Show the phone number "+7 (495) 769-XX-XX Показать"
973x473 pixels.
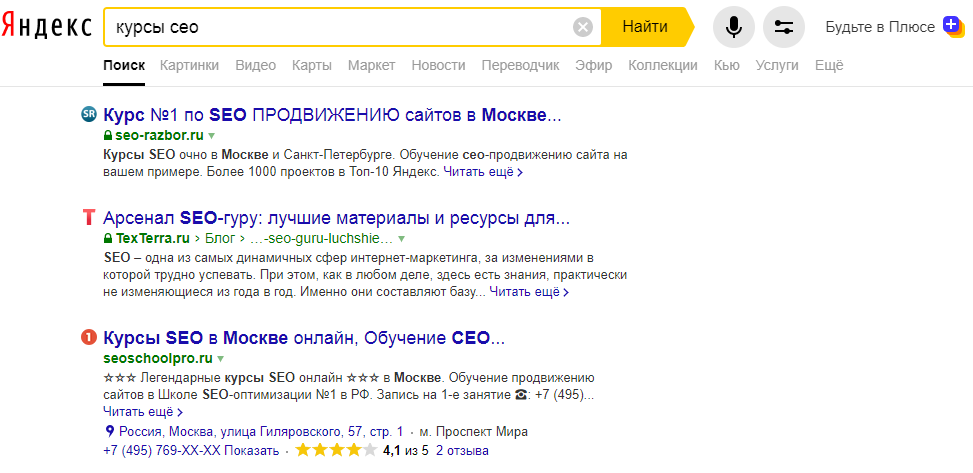click(191, 451)
